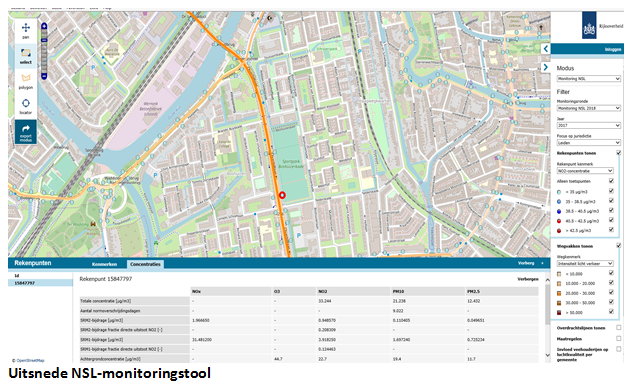The height and width of the screenshot is (391, 643).
Task: Expand the Focus op jurisdictie dropdown
Action: 588,143
